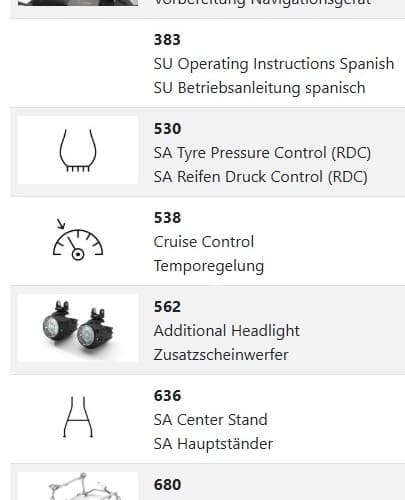The width and height of the screenshot is (405, 500).
Task: Select option code 538
Action: [x=167, y=218]
